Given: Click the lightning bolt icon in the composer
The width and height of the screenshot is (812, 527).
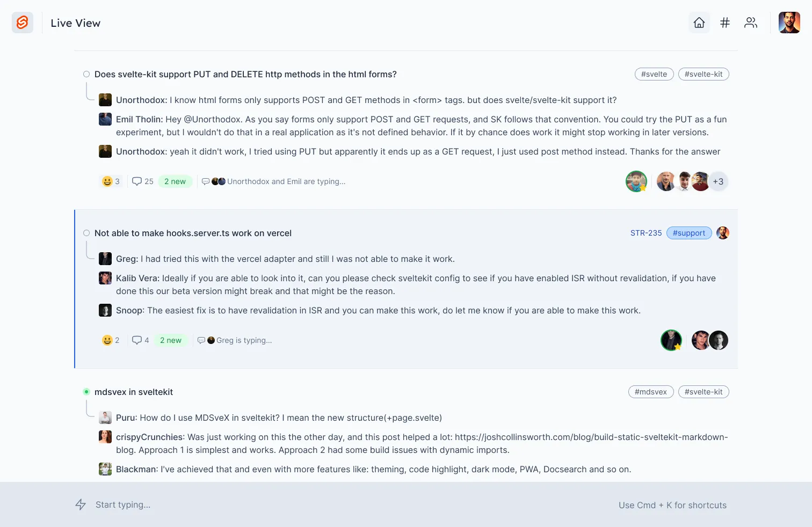Looking at the screenshot, I should coord(81,504).
